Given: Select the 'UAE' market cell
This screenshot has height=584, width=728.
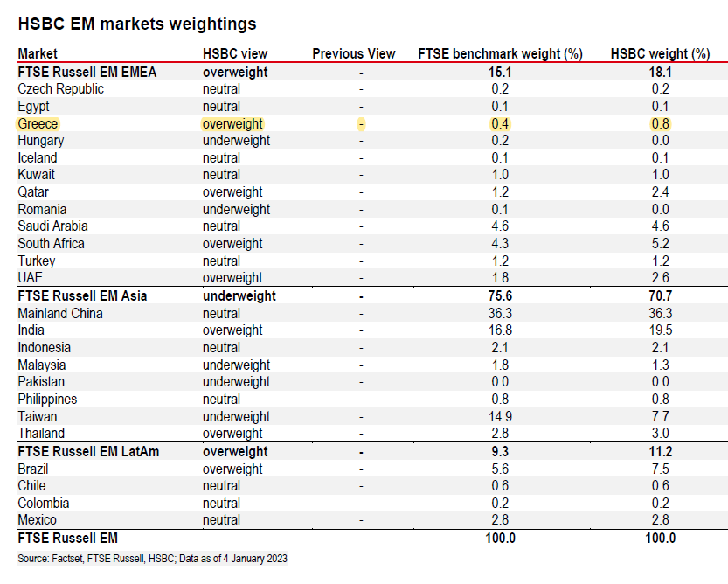Looking at the screenshot, I should (31, 278).
